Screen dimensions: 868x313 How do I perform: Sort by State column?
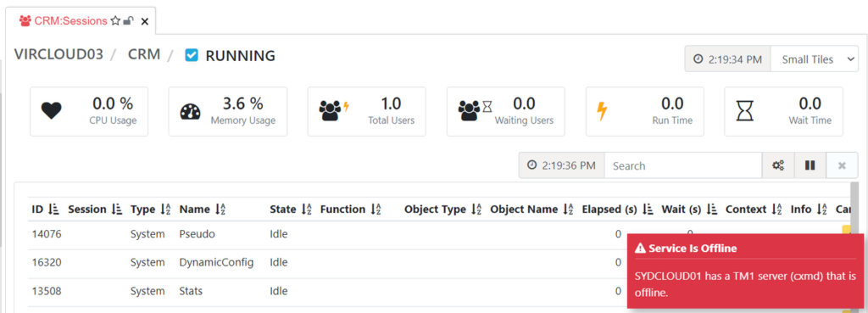coord(291,210)
